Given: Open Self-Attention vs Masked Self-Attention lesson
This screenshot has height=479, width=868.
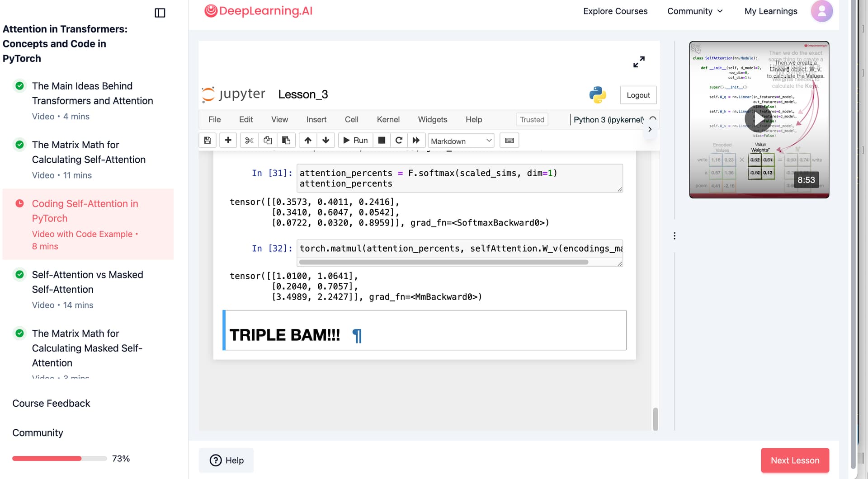Looking at the screenshot, I should (x=87, y=282).
